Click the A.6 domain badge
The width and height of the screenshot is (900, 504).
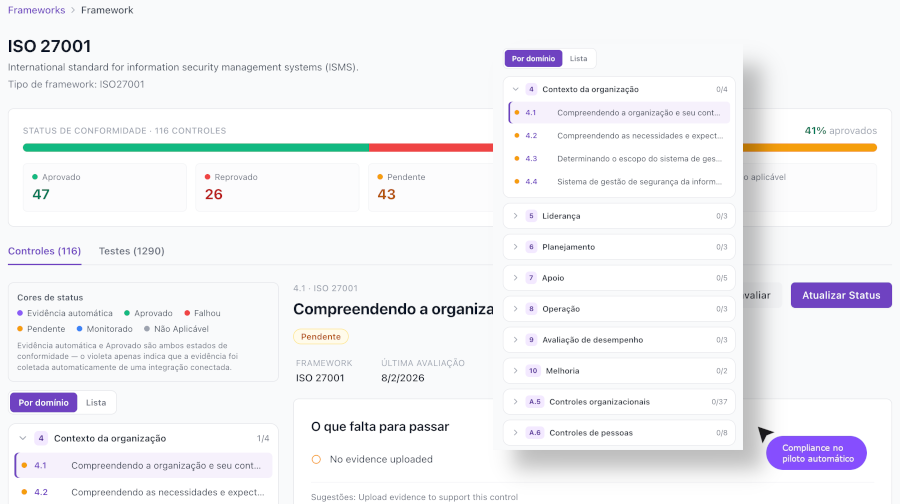(535, 433)
